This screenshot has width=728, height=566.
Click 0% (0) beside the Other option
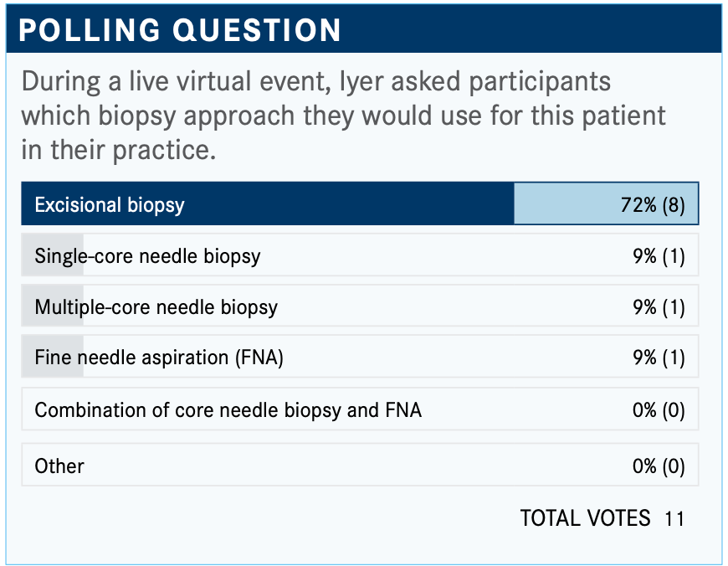(659, 466)
